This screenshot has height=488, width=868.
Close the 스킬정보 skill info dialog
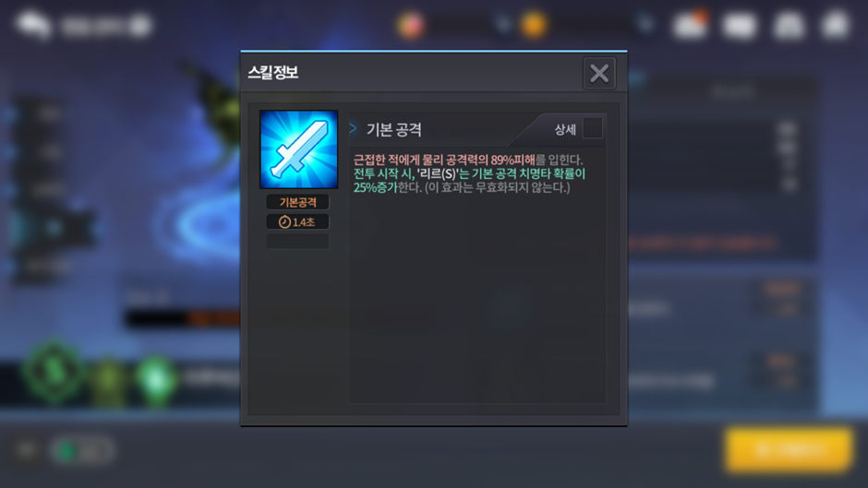pos(599,73)
